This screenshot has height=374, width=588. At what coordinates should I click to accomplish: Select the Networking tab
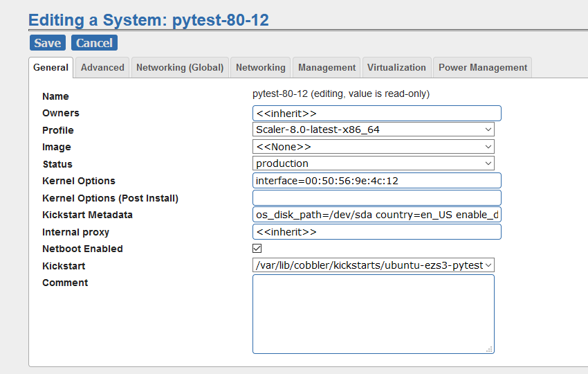tap(260, 68)
